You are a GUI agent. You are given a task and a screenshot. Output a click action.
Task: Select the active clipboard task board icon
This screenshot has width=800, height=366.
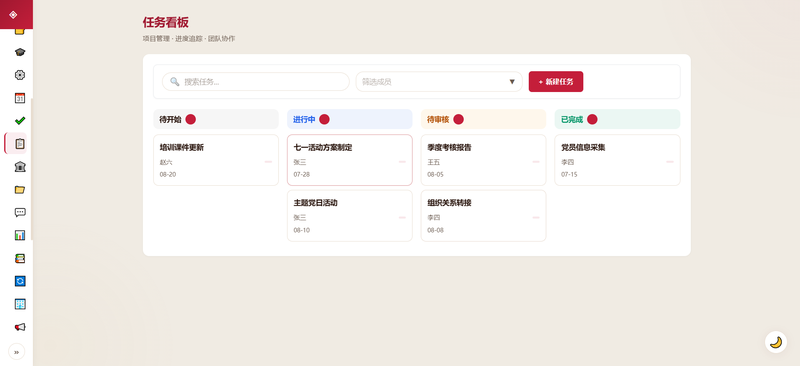tap(20, 143)
